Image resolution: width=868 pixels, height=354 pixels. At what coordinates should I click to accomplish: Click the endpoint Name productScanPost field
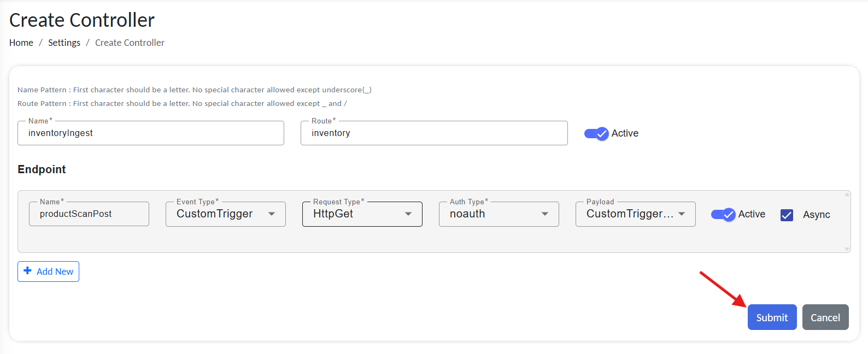click(x=89, y=214)
